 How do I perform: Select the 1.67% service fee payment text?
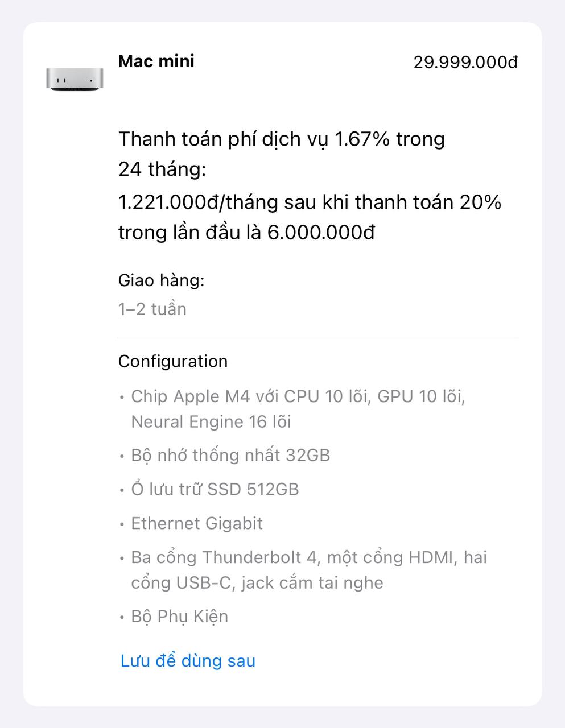(282, 139)
